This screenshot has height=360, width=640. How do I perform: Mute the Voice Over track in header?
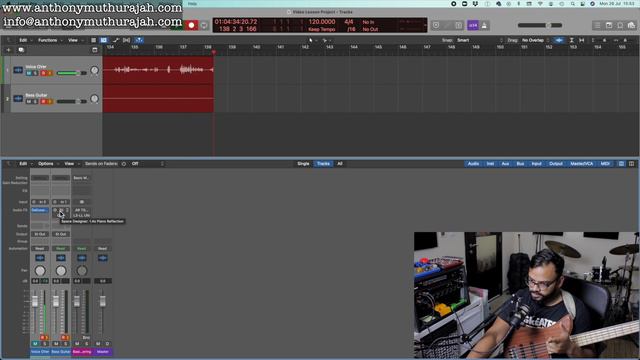tap(29, 73)
